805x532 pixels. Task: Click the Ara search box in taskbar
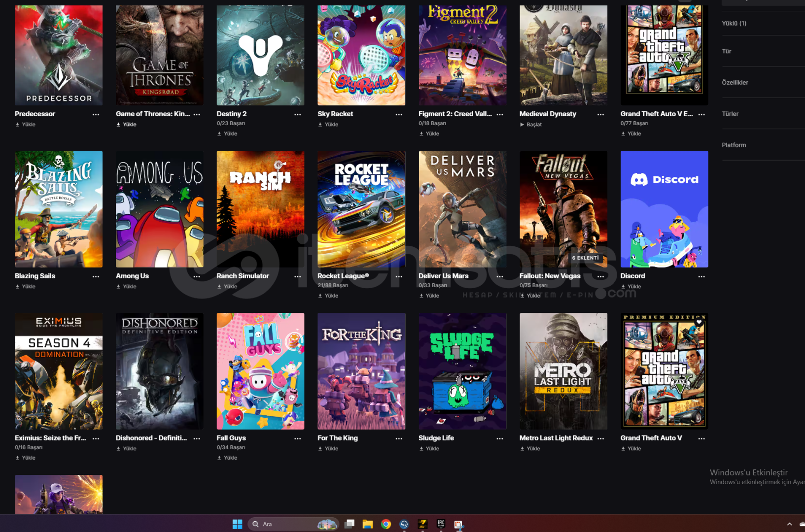(x=293, y=524)
